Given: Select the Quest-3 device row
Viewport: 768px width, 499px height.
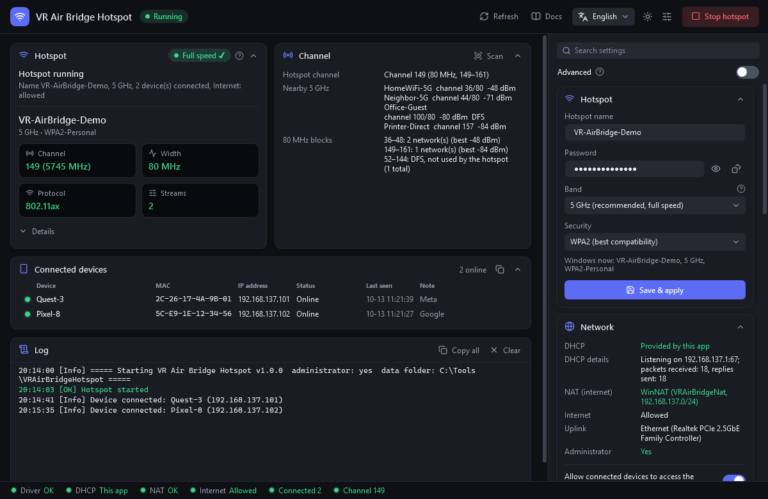Looking at the screenshot, I should (270, 299).
